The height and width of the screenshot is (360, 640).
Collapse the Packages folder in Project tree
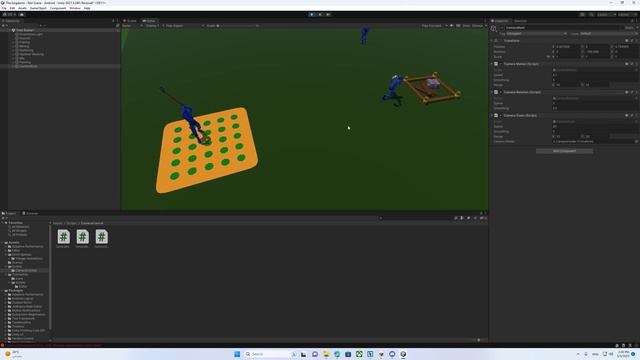pos(2,291)
